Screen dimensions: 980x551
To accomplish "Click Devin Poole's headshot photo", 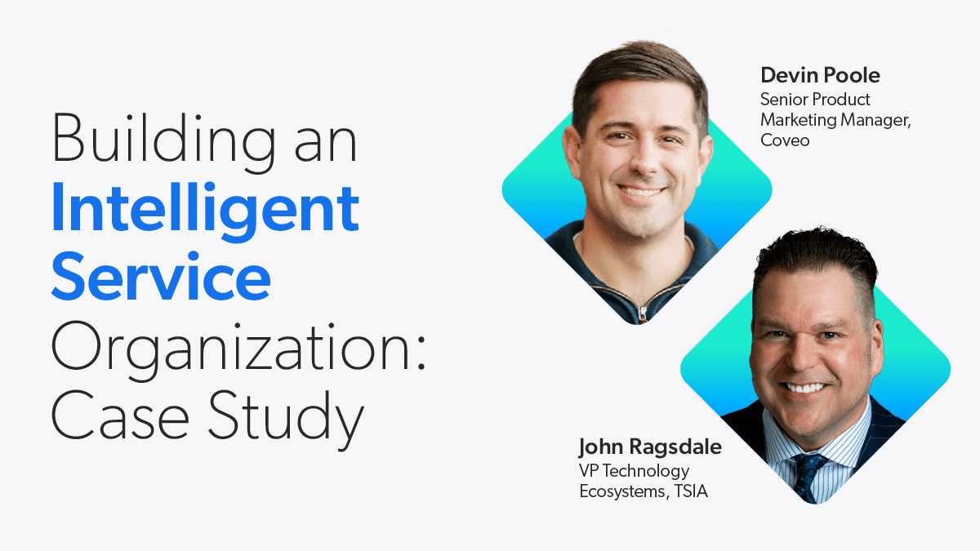I will pyautogui.click(x=637, y=163).
